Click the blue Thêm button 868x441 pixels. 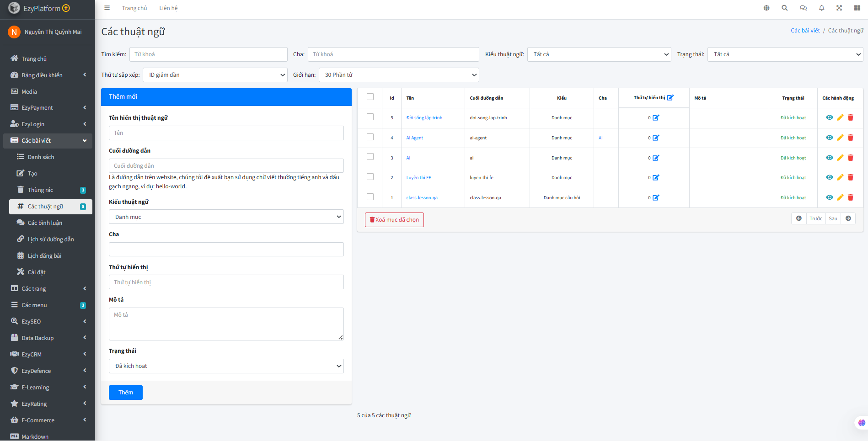point(126,393)
